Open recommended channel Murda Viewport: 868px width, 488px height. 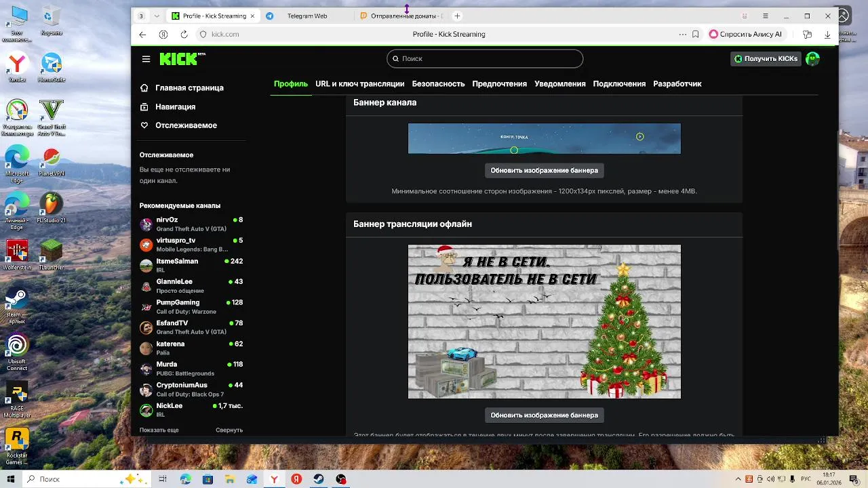191,369
